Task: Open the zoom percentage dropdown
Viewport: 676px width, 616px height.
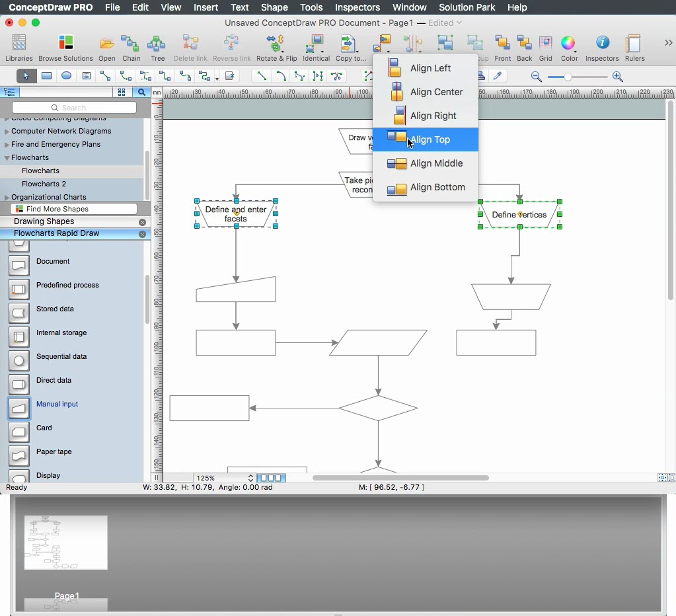Action: tap(250, 478)
